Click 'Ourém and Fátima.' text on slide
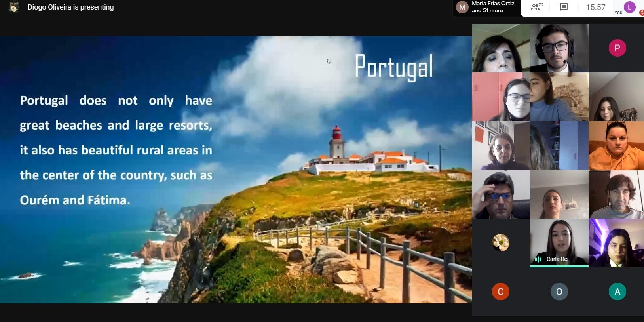 [75, 200]
